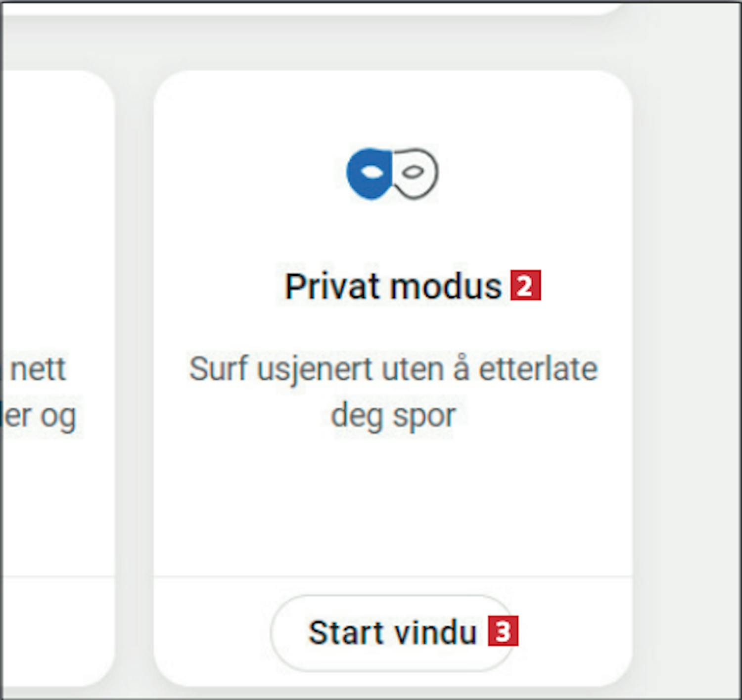Select the Privat modus heading

393,286
